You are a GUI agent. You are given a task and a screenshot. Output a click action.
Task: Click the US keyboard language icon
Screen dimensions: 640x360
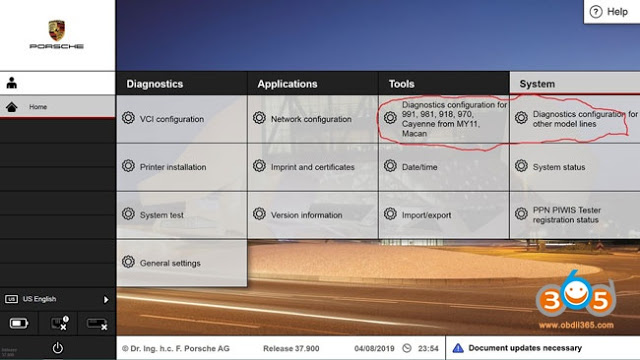pos(11,299)
